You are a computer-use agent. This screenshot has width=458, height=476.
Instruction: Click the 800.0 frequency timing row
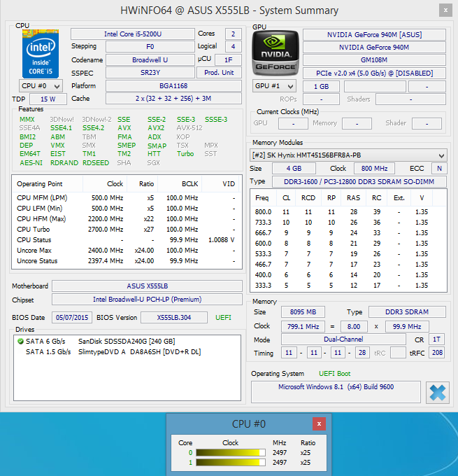(x=348, y=212)
